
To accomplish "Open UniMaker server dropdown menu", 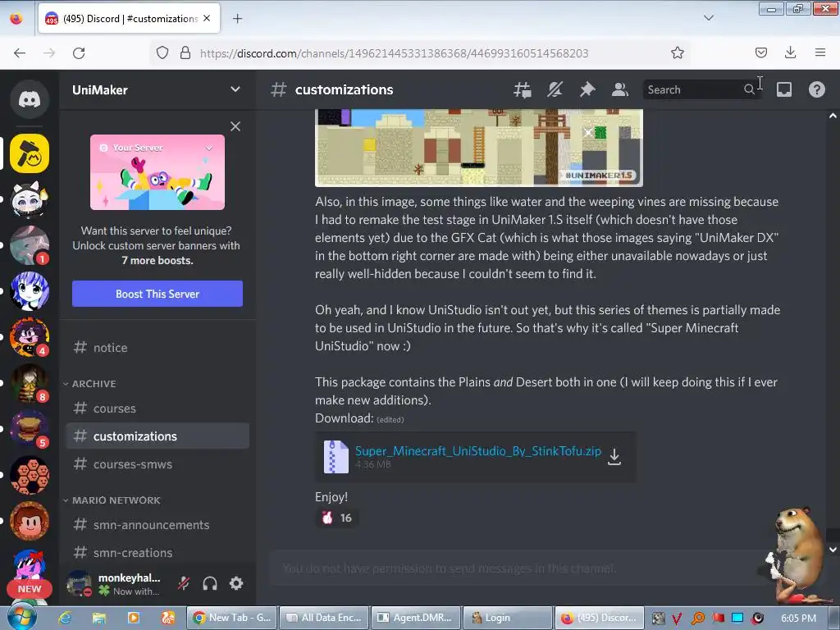I will tap(235, 89).
